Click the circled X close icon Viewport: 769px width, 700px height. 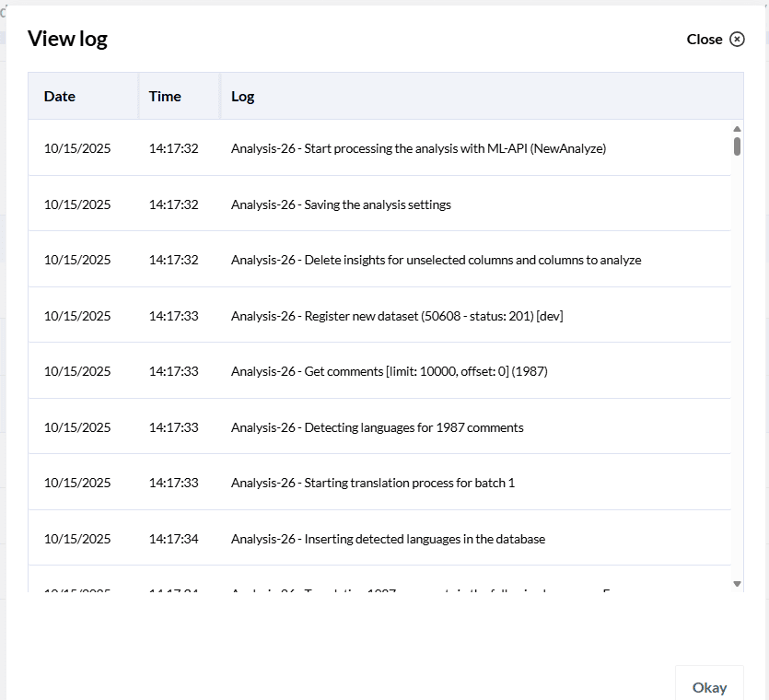tap(738, 39)
